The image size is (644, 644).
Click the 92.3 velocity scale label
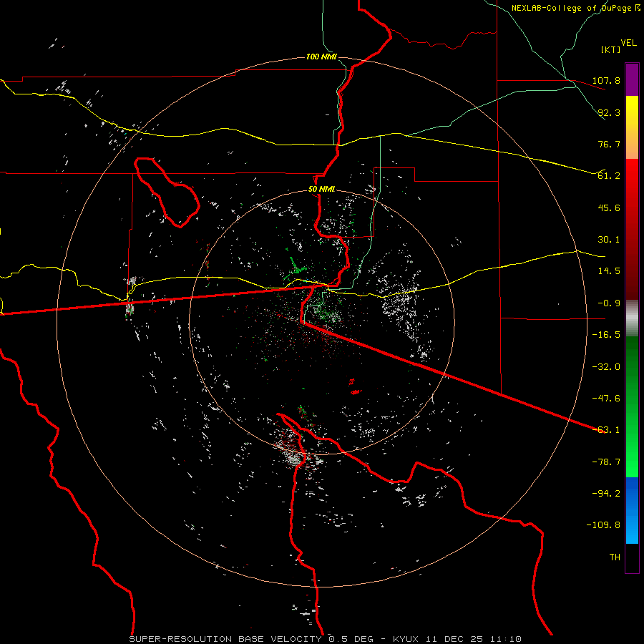click(x=609, y=112)
